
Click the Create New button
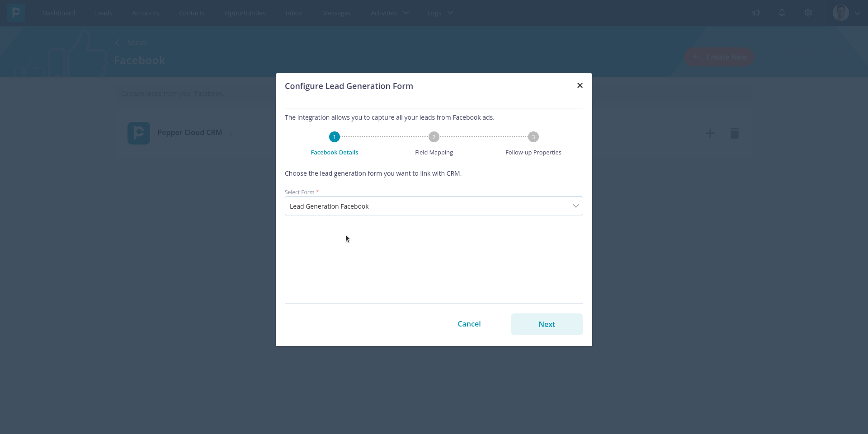point(719,57)
